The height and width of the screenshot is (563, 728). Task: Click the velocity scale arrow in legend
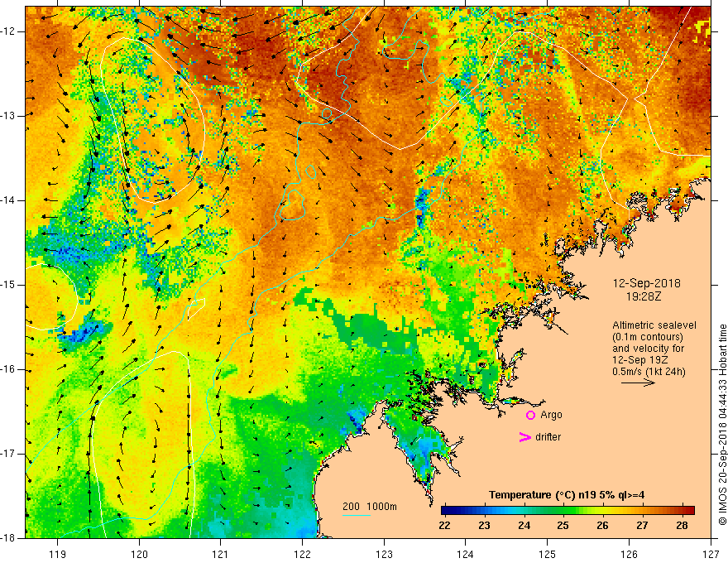pyautogui.click(x=639, y=383)
